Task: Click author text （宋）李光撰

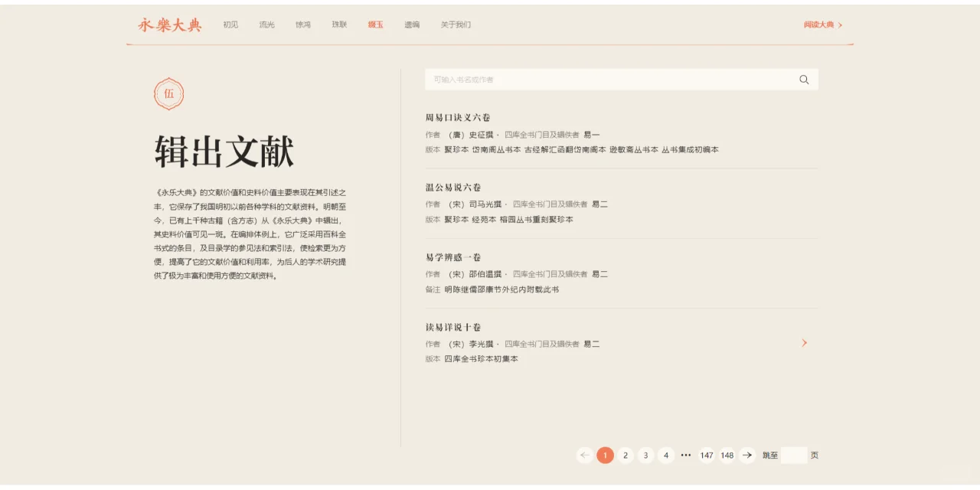Action: click(471, 345)
